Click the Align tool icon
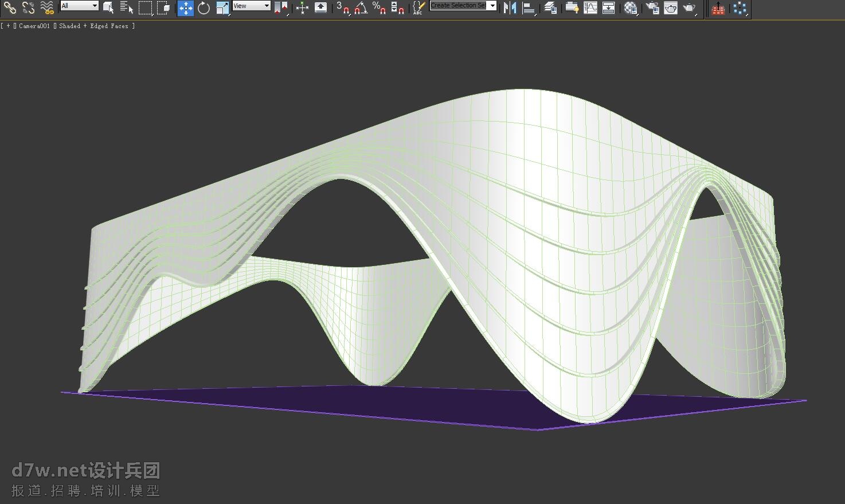The image size is (845, 504). click(x=529, y=7)
